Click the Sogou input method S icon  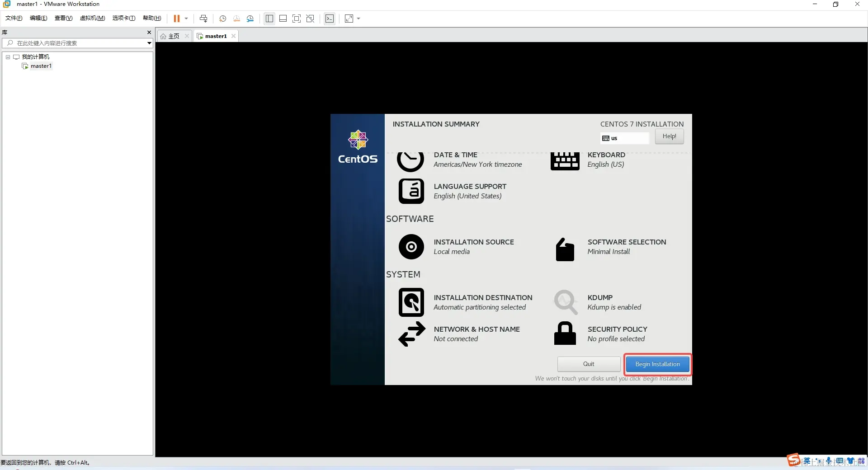pos(794,460)
